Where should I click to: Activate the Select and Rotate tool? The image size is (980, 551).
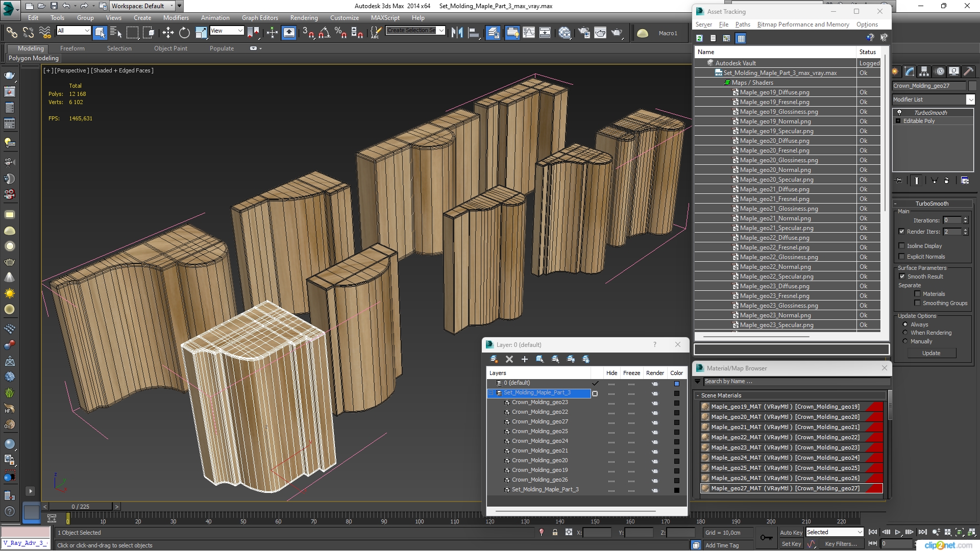point(184,33)
